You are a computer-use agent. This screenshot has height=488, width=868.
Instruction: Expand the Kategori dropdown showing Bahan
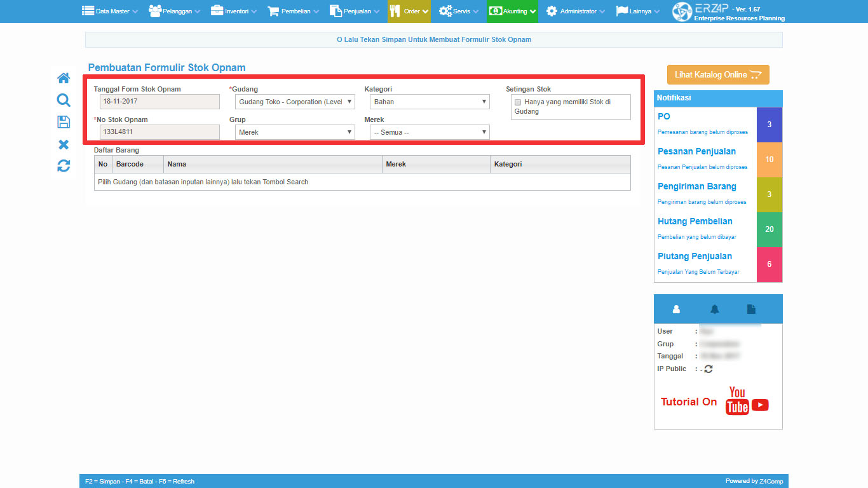pos(430,102)
